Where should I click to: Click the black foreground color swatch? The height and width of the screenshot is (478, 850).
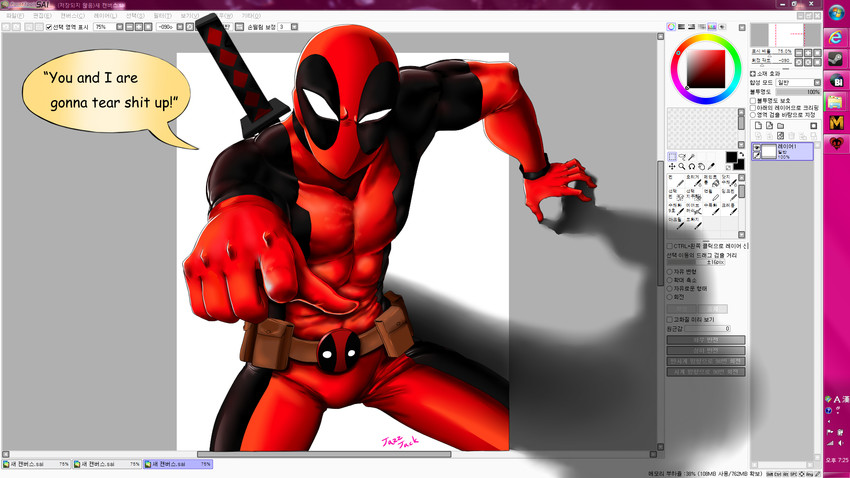pyautogui.click(x=731, y=157)
